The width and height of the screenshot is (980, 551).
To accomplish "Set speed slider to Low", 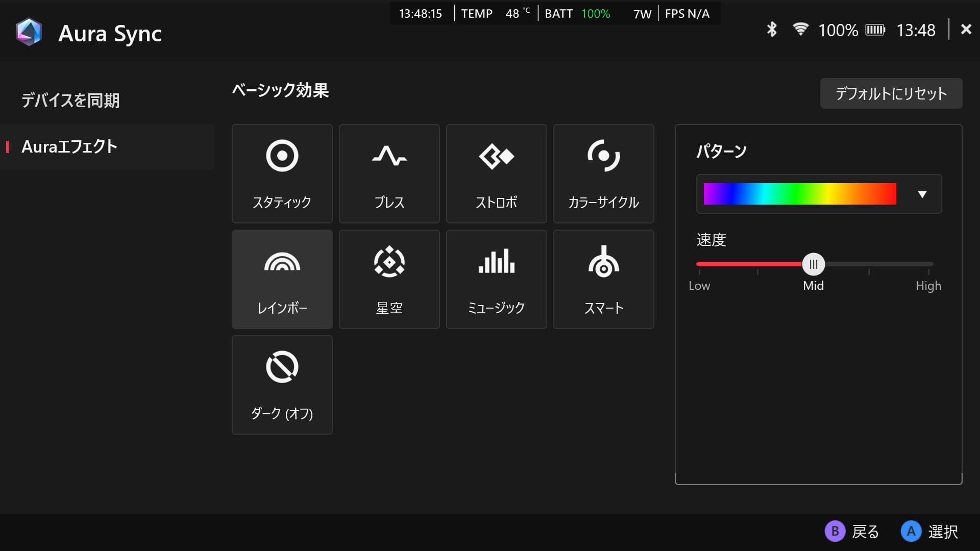I will click(x=699, y=264).
